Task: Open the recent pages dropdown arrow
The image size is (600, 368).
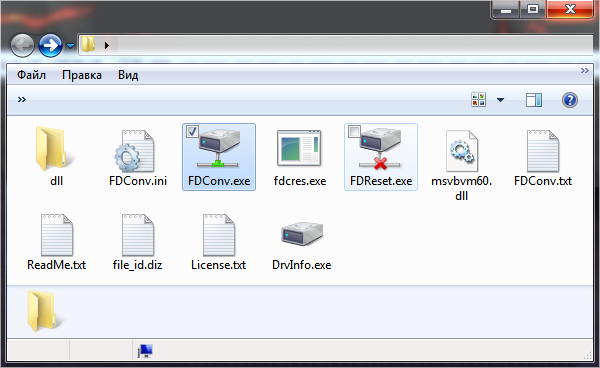Action: [x=70, y=46]
